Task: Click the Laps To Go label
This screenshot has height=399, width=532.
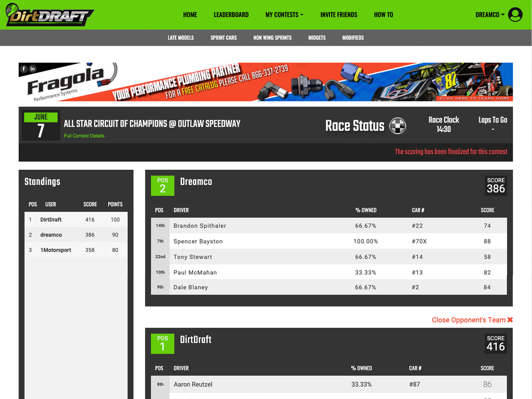Action: [x=493, y=120]
